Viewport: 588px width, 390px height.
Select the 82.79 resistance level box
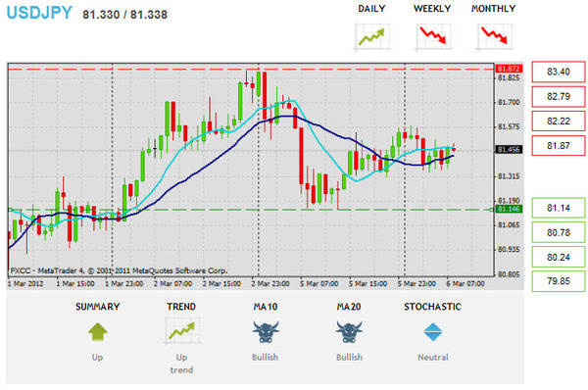[x=559, y=96]
